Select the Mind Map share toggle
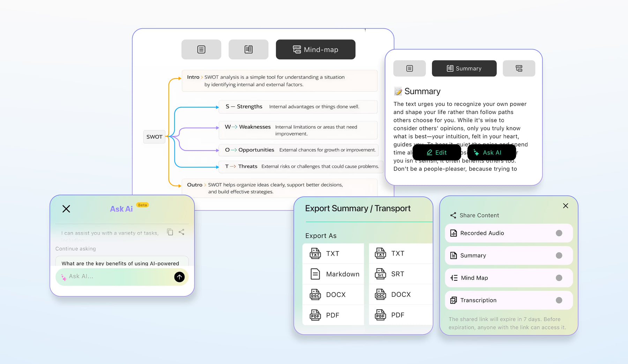Image resolution: width=628 pixels, height=364 pixels. (x=559, y=278)
